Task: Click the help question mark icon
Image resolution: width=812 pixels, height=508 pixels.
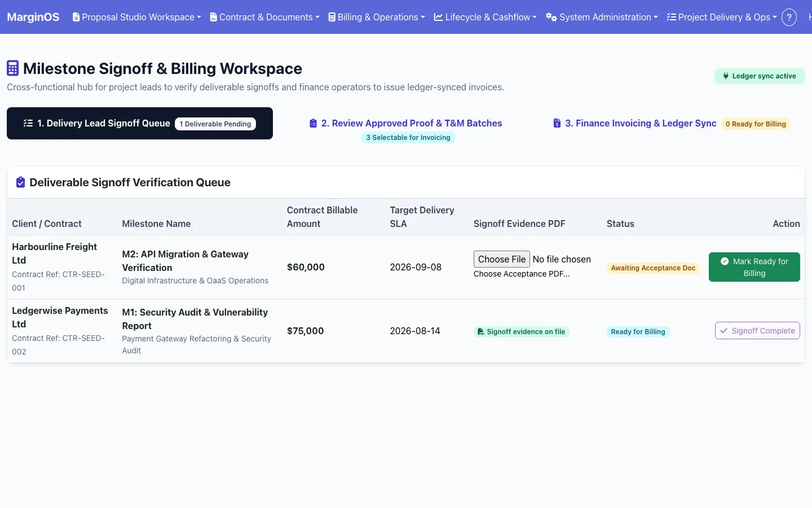Action: click(789, 17)
